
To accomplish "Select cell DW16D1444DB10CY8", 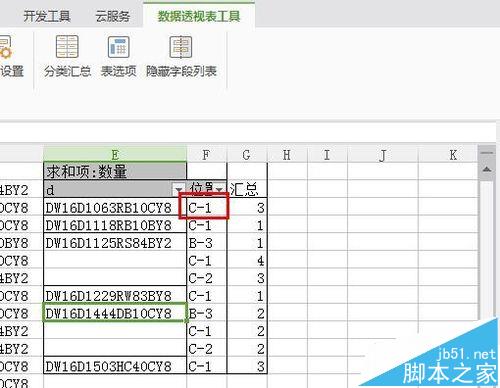I will coord(115,313).
